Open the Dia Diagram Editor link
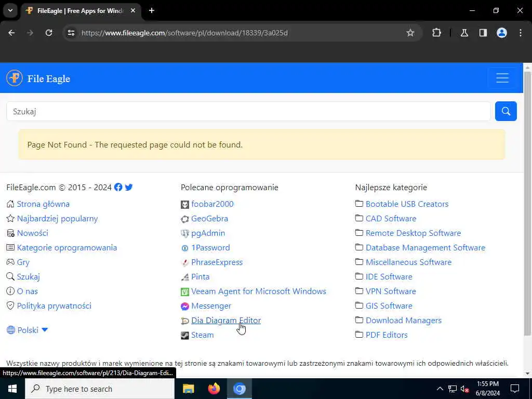 point(226,321)
